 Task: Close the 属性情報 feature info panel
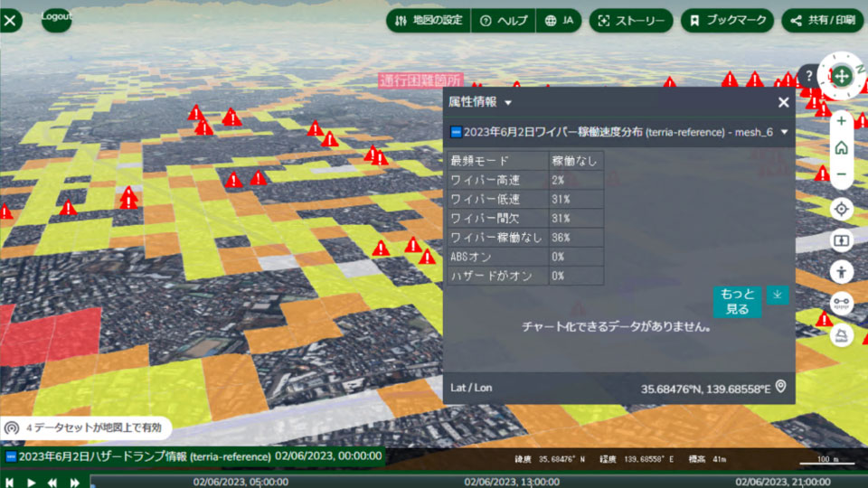click(783, 102)
